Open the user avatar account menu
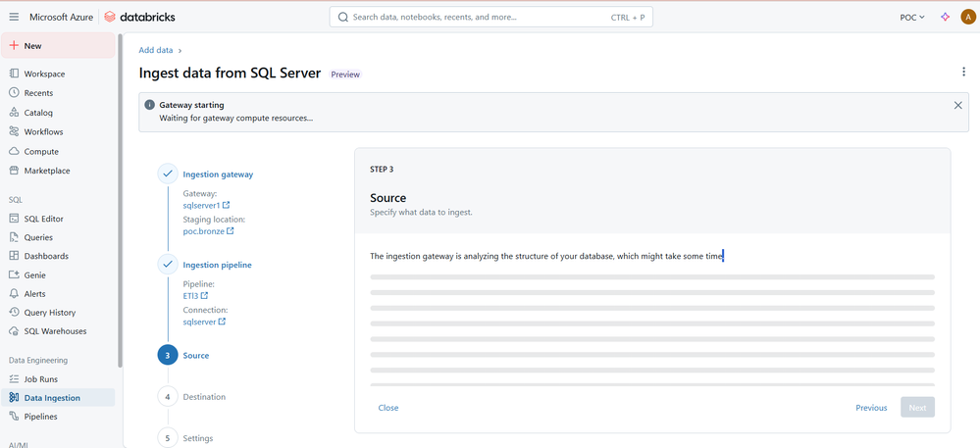 tap(966, 17)
